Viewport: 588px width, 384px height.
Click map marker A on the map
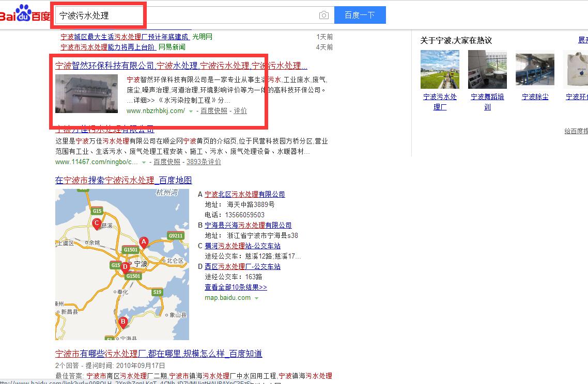click(x=144, y=243)
